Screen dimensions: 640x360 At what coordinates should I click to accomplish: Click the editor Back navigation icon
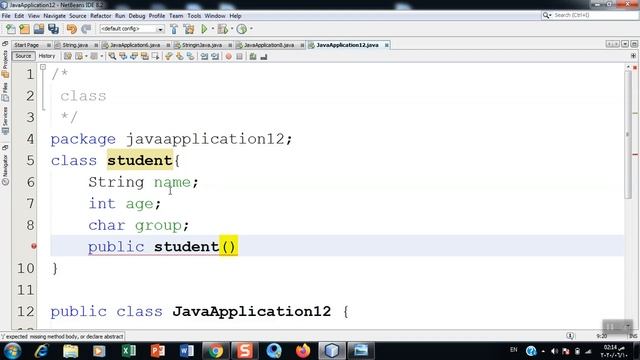(x=79, y=56)
